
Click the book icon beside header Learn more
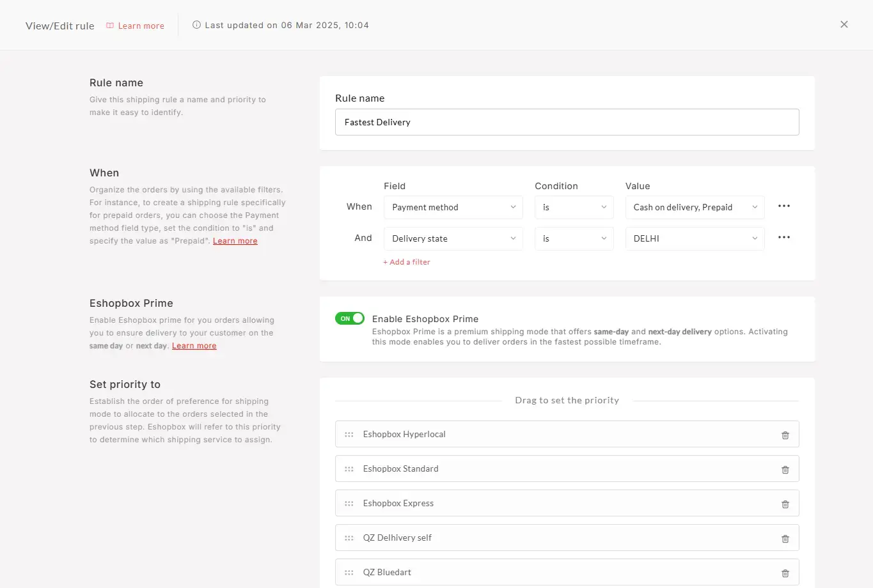(110, 26)
